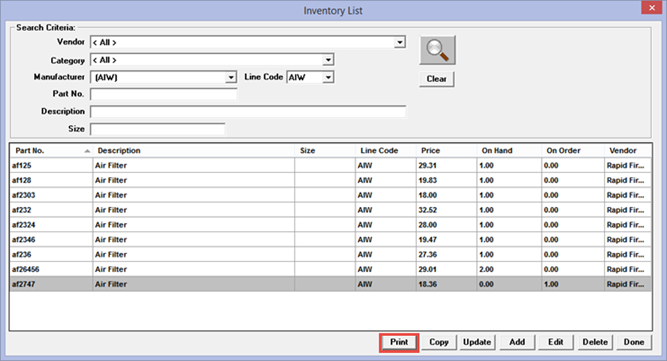Viewport: 667px width, 361px height.
Task: Click the Update button
Action: coord(477,342)
